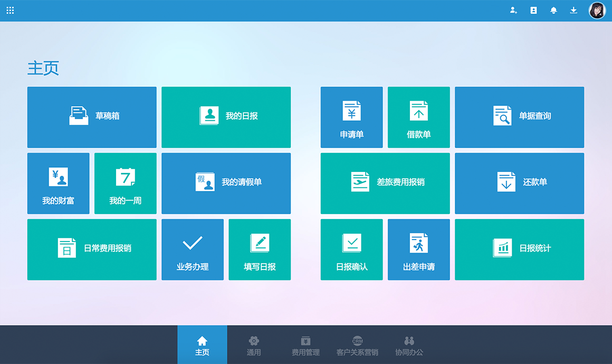Open the 差旅费用报销 travel expense tile

coord(385,183)
